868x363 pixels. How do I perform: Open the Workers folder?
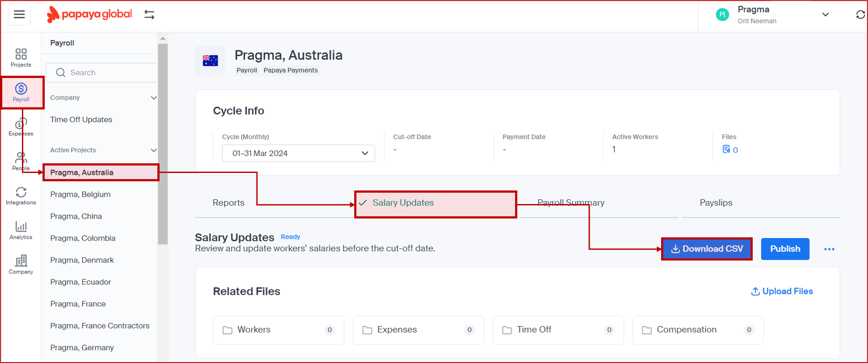(x=278, y=330)
